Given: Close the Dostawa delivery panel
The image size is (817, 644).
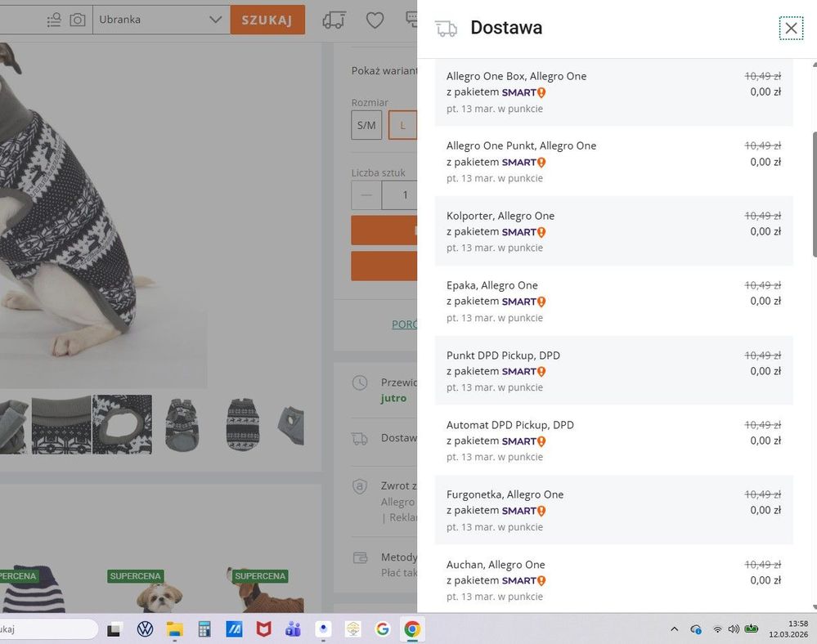Looking at the screenshot, I should tap(791, 29).
